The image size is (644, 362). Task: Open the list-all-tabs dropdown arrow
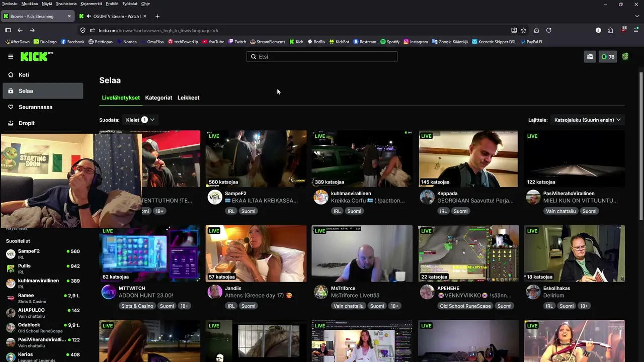click(x=637, y=16)
